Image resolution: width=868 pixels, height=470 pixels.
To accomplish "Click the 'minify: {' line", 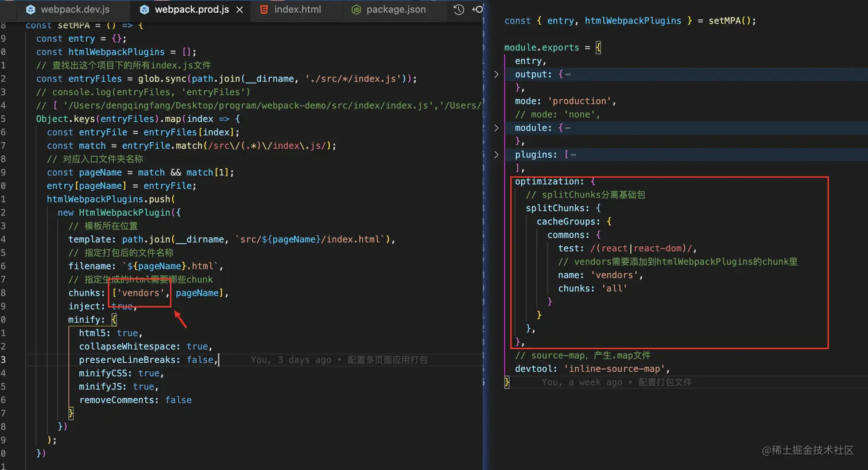I will [x=92, y=320].
